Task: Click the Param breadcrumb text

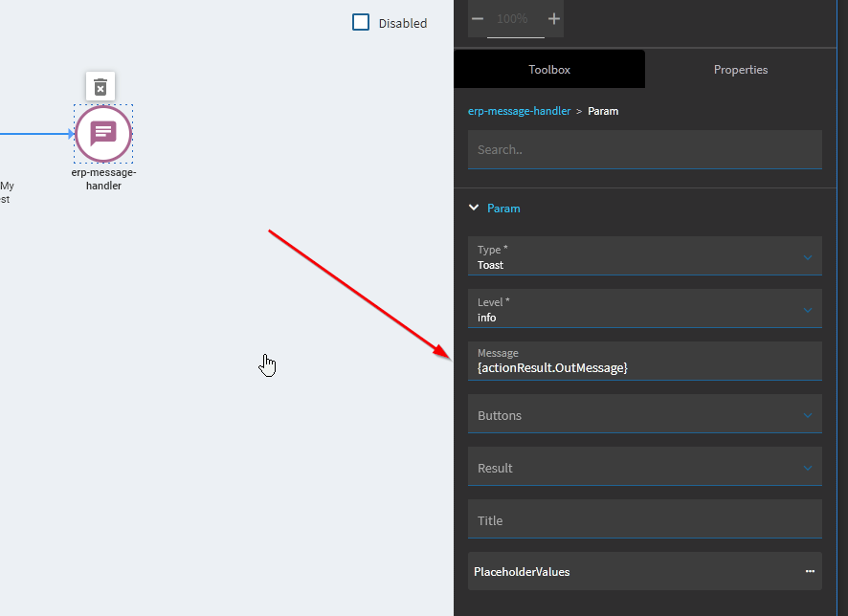Action: click(603, 111)
